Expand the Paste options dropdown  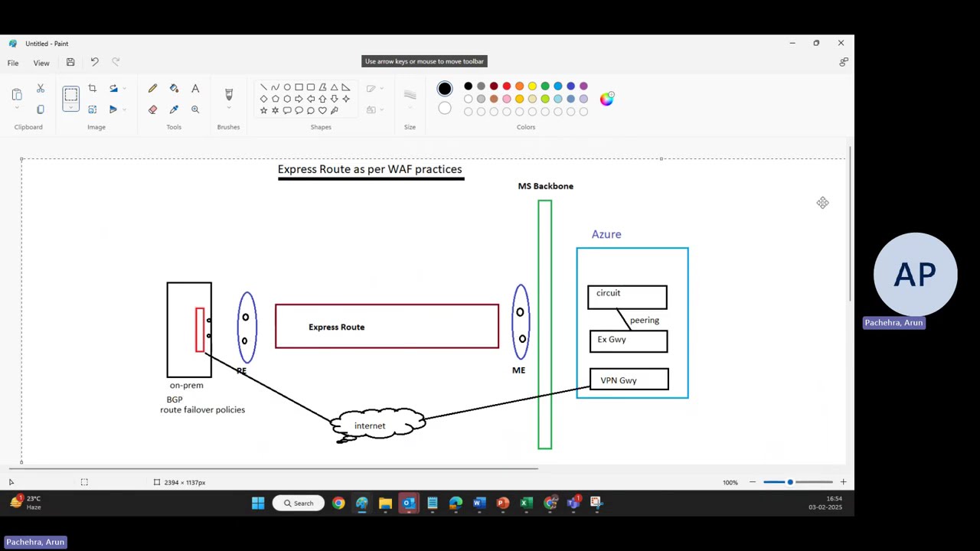(17, 108)
